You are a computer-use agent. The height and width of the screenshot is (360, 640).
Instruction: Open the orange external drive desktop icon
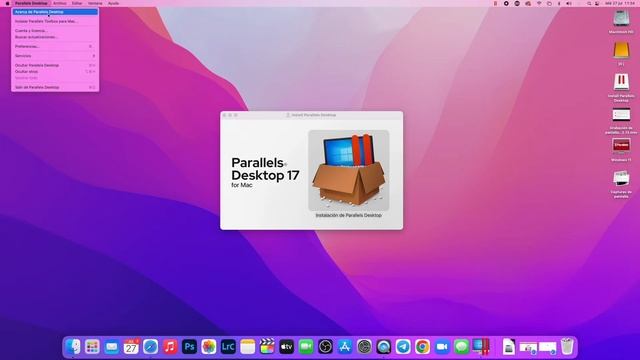point(621,51)
